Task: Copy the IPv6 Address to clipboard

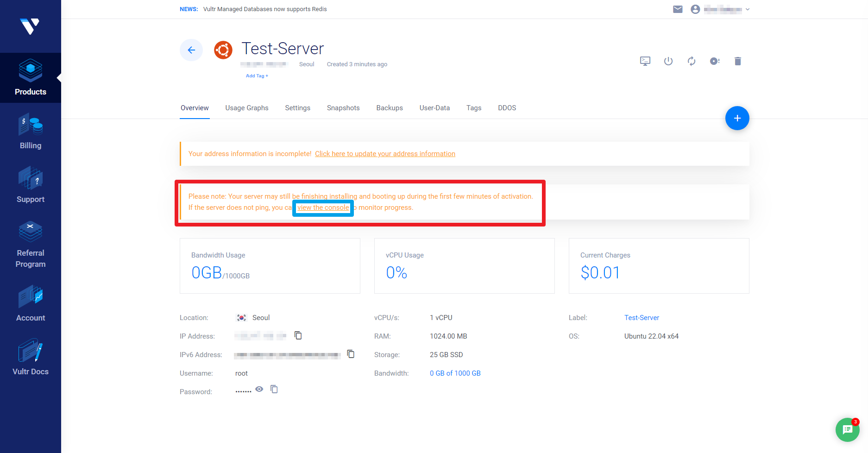Action: click(351, 354)
